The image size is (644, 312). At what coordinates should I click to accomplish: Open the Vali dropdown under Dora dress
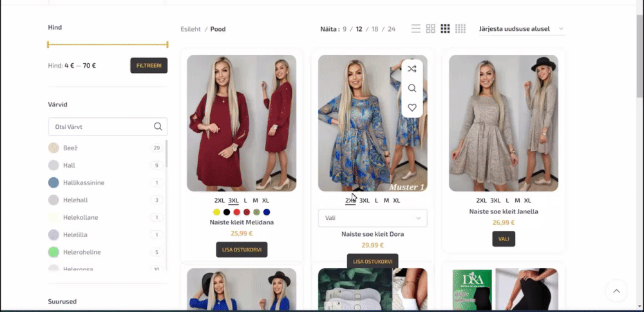(372, 218)
